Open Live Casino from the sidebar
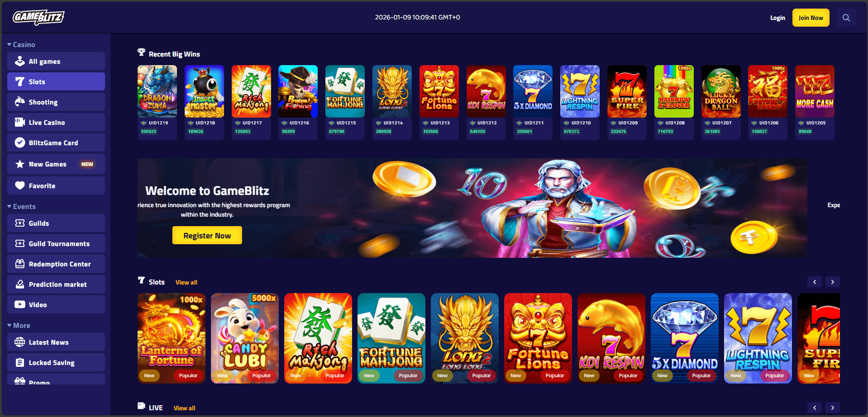Screen dimensions: 868x417 [56, 122]
